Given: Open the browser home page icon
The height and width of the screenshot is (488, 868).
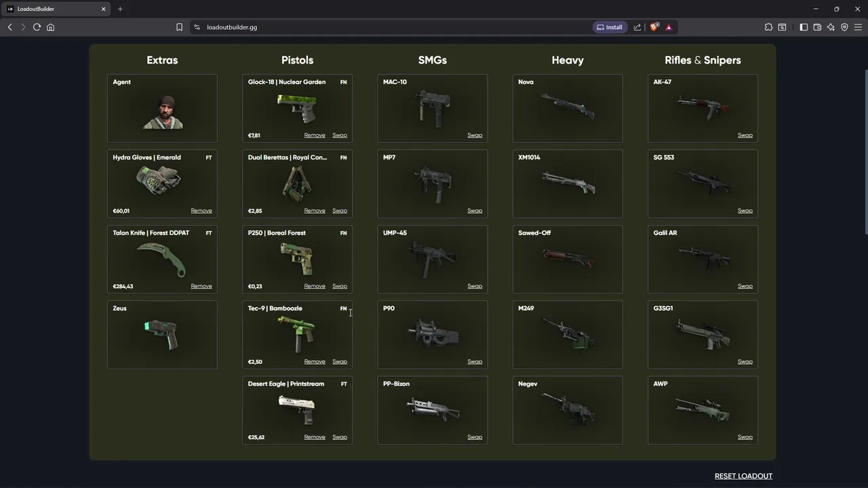Looking at the screenshot, I should tap(50, 27).
